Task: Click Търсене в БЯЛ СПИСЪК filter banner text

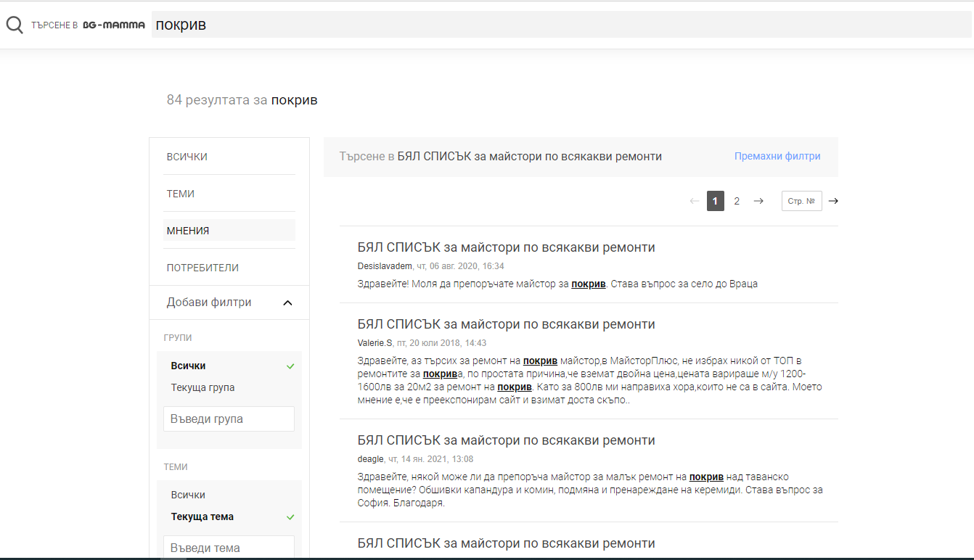Action: pyautogui.click(x=501, y=157)
